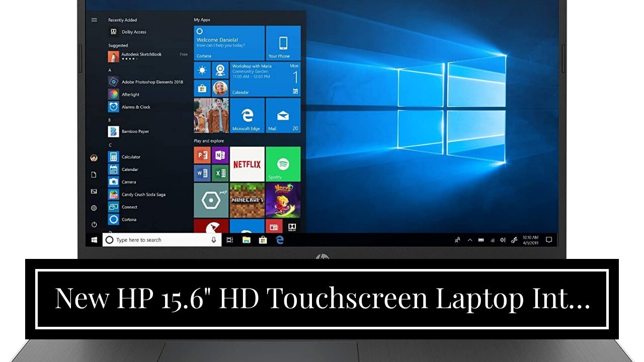This screenshot has height=362, width=644.
Task: Expand hidden tray icons chevron
Action: (x=470, y=240)
